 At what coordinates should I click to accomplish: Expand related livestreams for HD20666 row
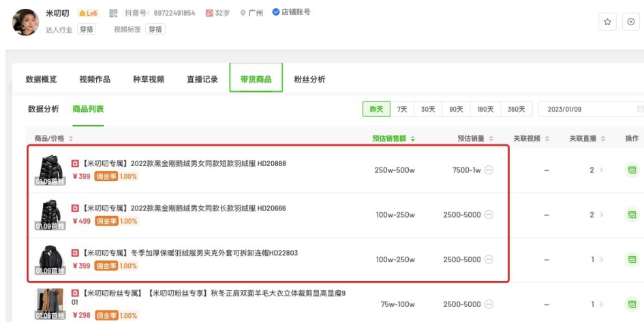(601, 214)
